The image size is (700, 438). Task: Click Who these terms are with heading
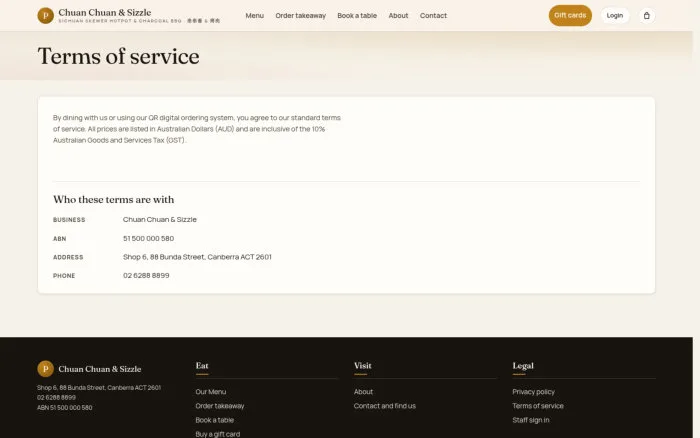click(x=113, y=200)
